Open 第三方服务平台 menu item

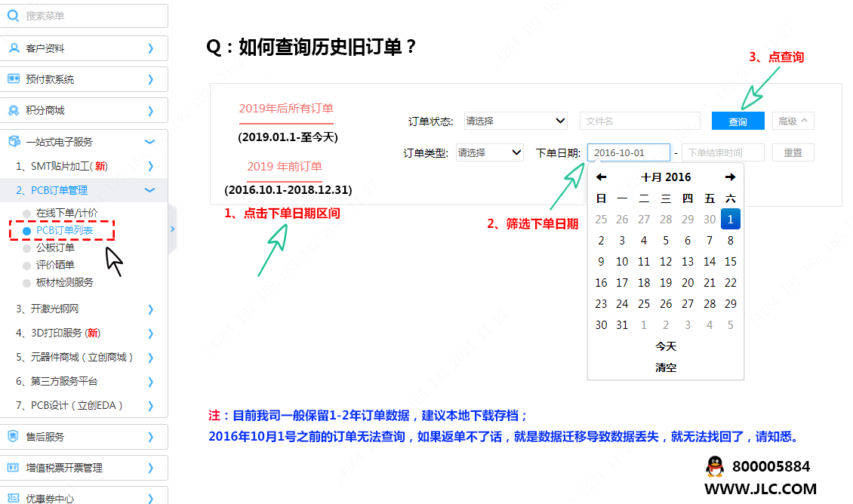click(84, 381)
